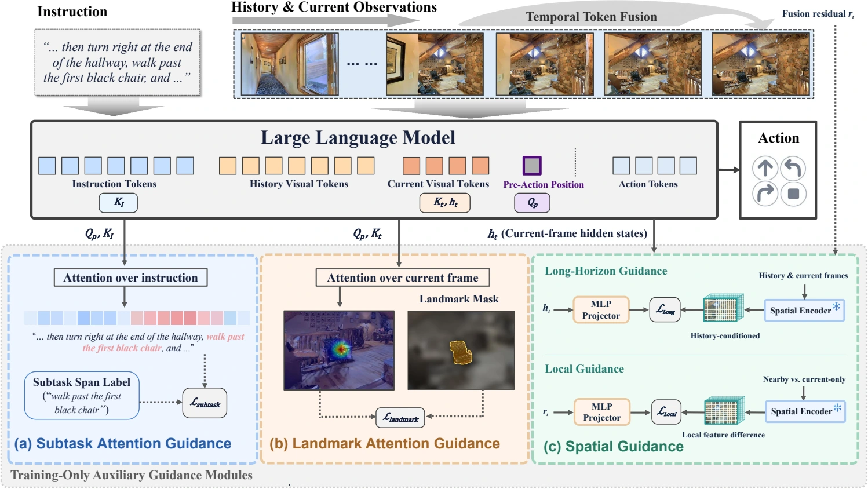Select the L_landmark loss box

click(400, 418)
